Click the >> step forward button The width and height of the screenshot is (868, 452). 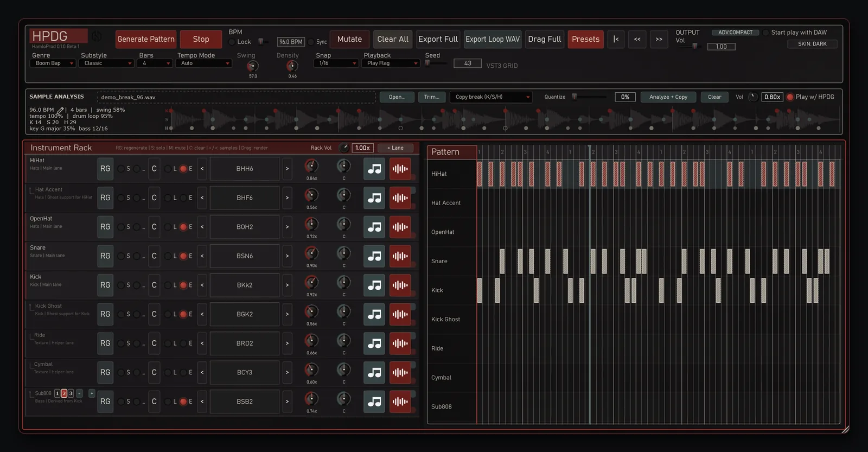tap(659, 39)
